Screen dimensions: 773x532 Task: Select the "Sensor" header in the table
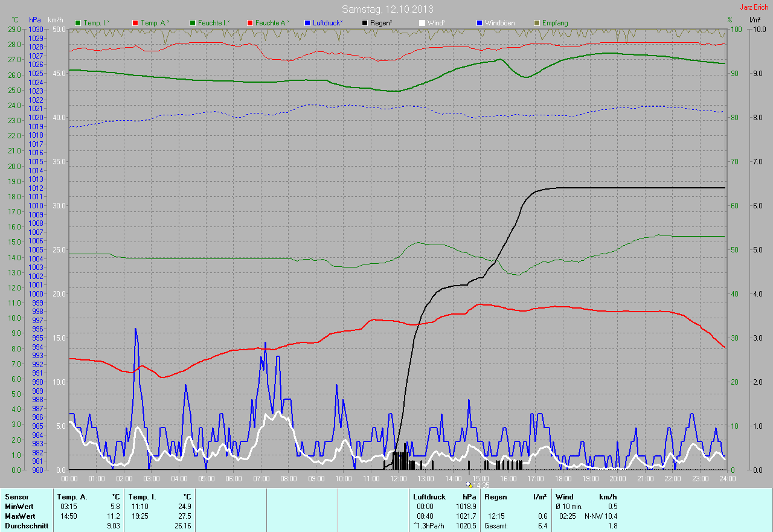[17, 497]
